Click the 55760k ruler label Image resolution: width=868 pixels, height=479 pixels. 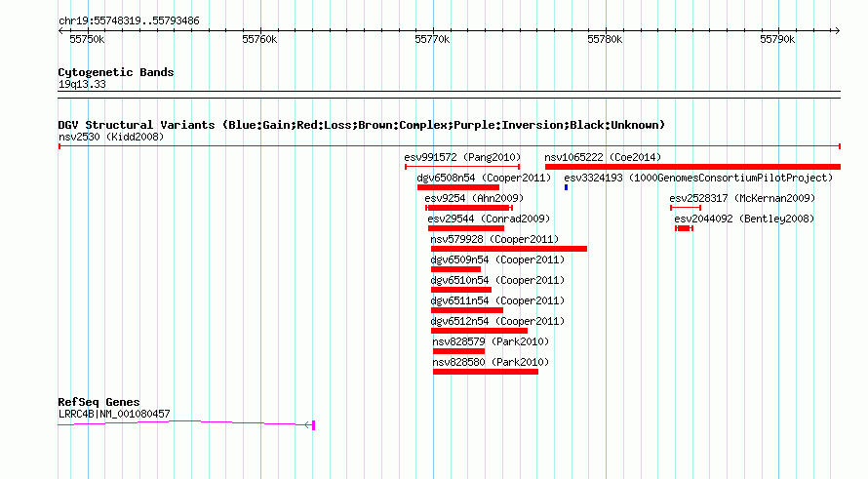tap(259, 39)
